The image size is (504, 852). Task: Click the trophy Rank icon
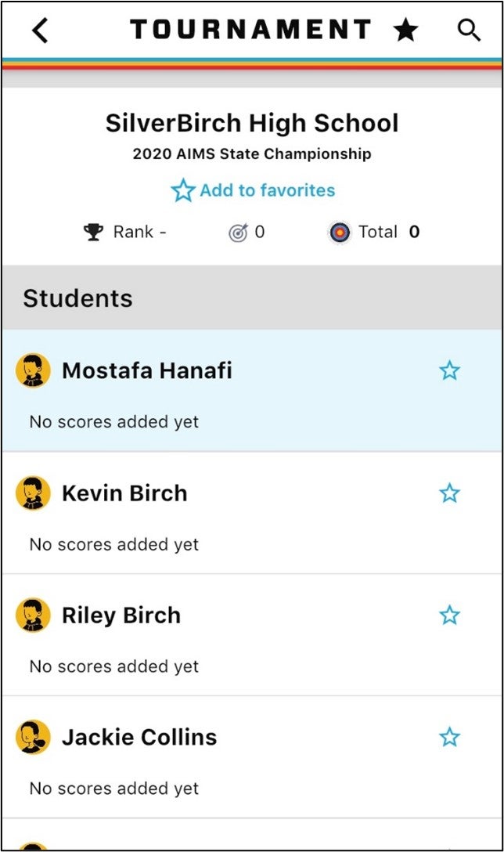pyautogui.click(x=94, y=232)
